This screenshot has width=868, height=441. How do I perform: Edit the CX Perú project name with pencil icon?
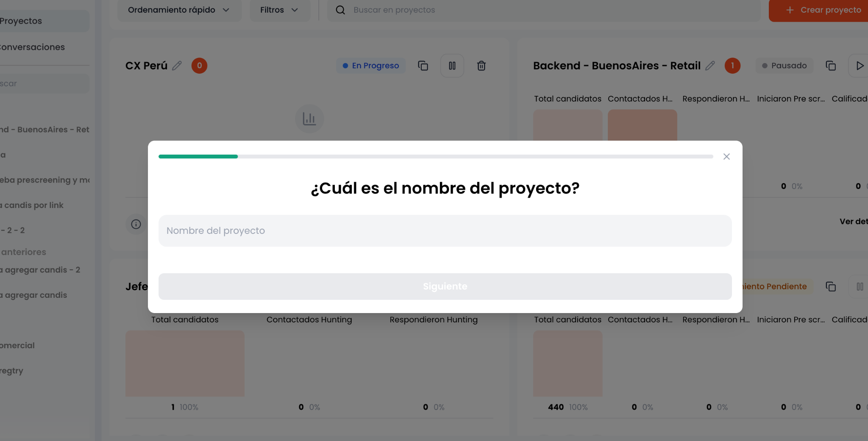[x=177, y=66]
